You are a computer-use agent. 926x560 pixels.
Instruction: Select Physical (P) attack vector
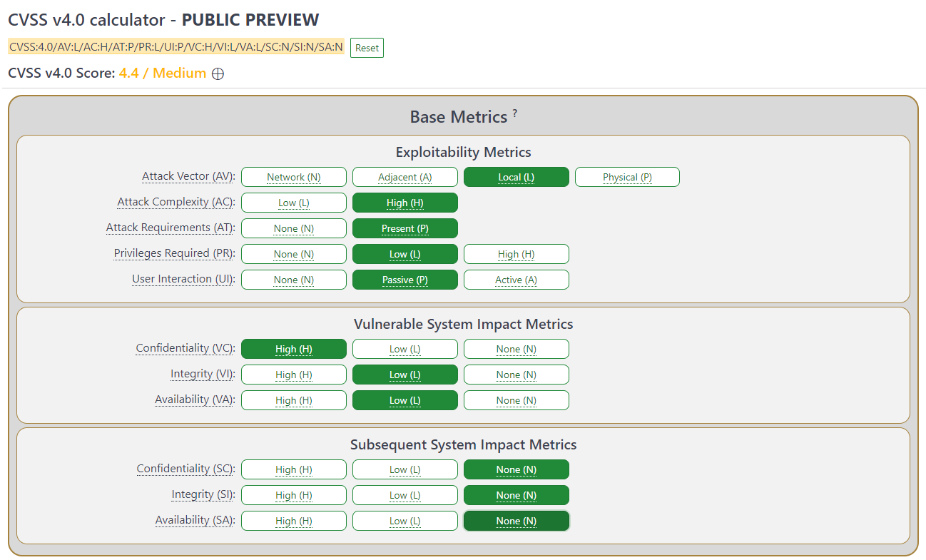pos(627,177)
